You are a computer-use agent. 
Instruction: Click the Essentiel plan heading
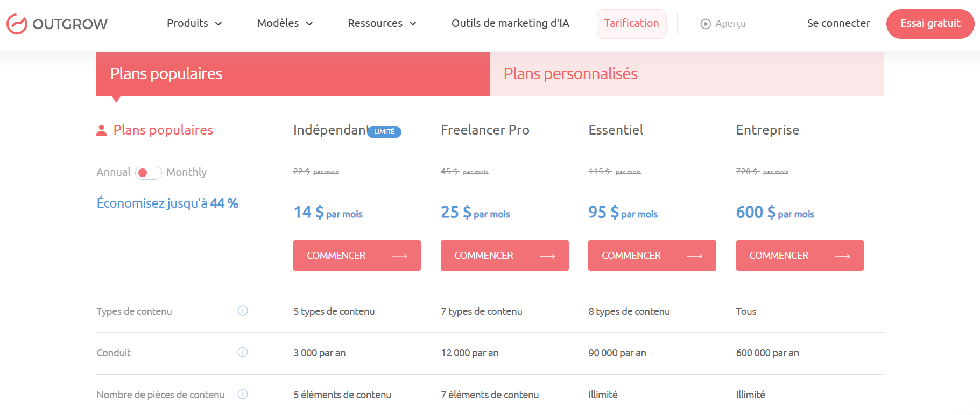[616, 130]
